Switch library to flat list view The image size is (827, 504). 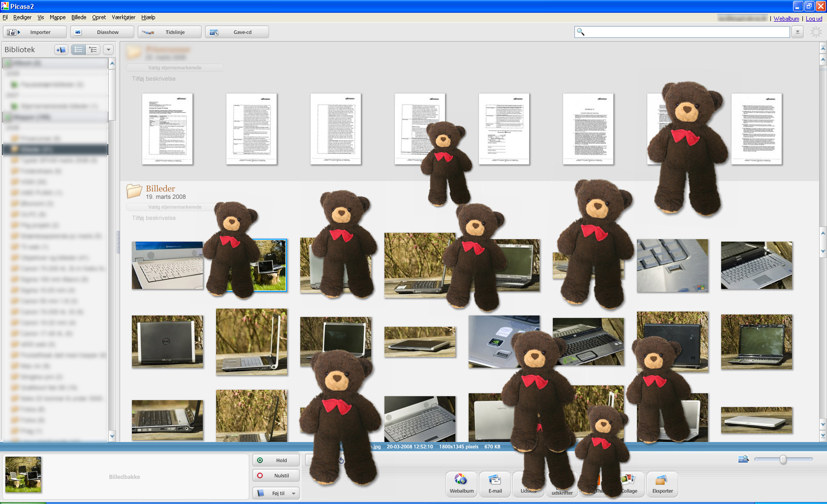coord(78,50)
